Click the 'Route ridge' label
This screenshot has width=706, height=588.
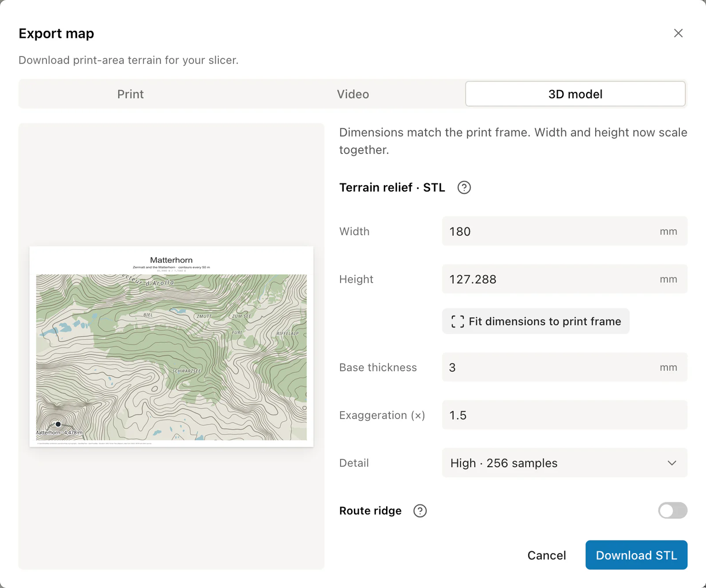coord(370,511)
